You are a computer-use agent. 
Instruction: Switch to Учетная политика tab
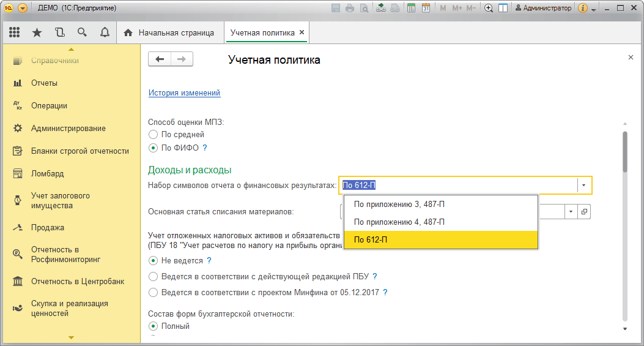point(262,33)
